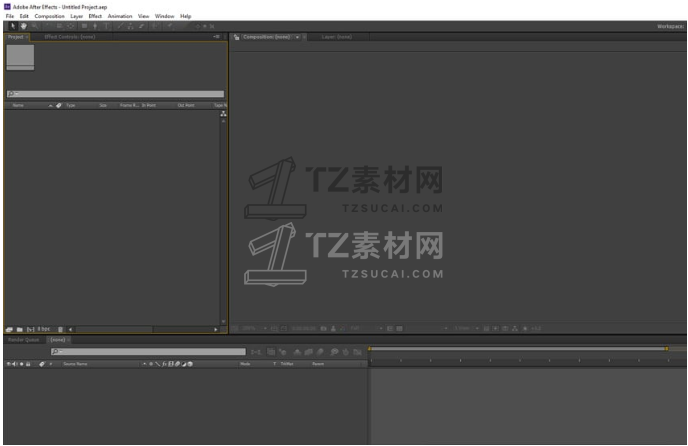Click the Source Name column header
The width and height of the screenshot is (688, 446).
click(x=75, y=364)
